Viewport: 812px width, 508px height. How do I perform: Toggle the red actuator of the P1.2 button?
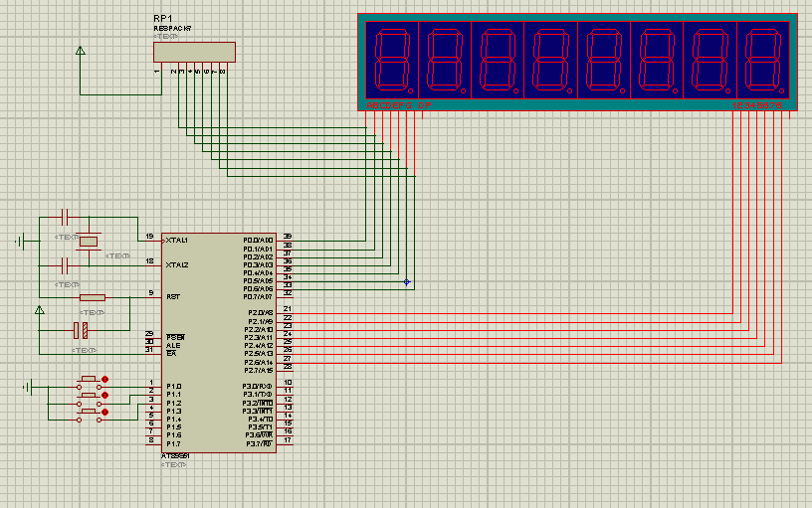(x=105, y=413)
